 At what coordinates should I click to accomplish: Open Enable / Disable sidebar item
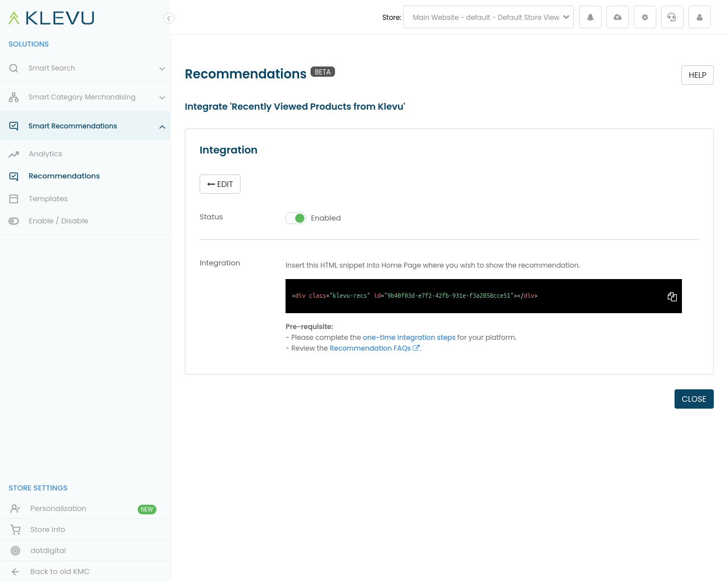[x=59, y=221]
